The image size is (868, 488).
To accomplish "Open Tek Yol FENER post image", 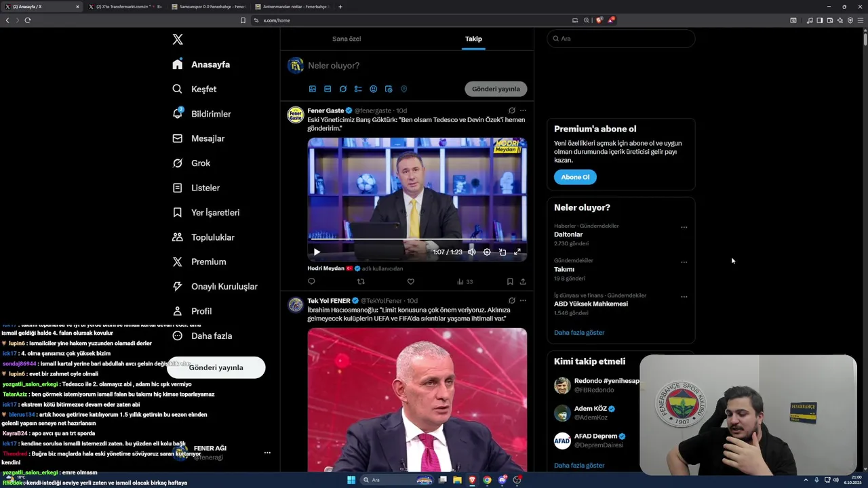I will 417,400.
